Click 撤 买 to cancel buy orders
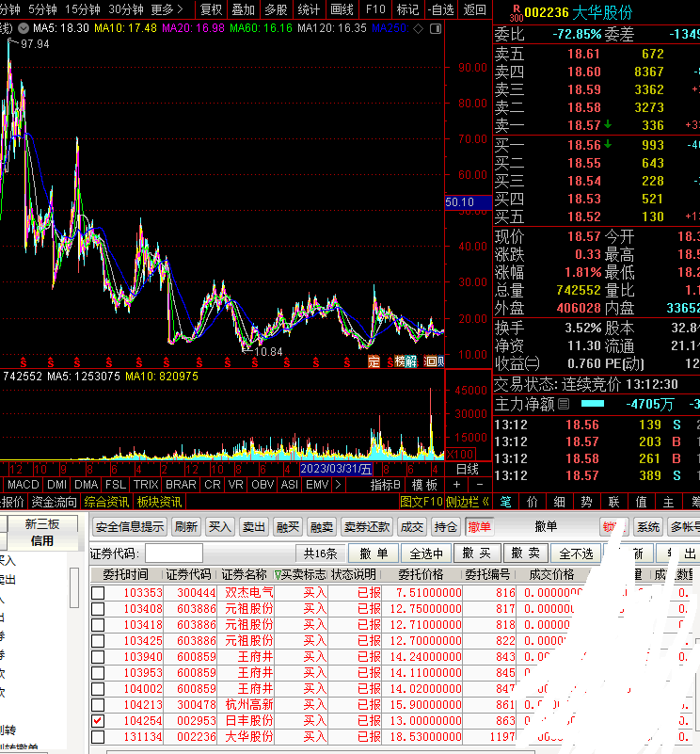 (x=476, y=553)
